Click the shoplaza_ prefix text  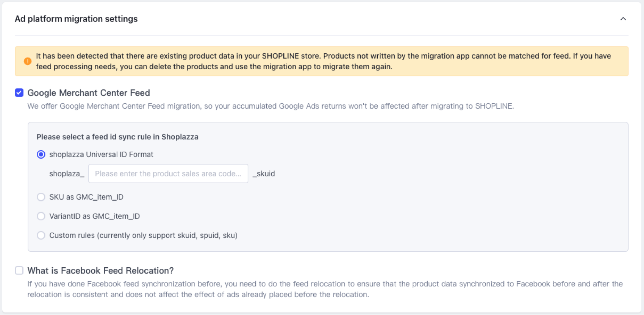point(67,174)
